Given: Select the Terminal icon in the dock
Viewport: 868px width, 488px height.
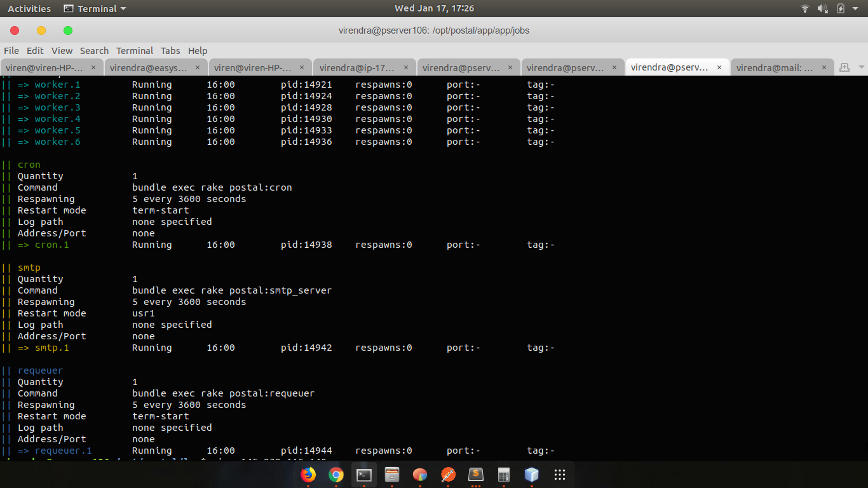Looking at the screenshot, I should pyautogui.click(x=363, y=475).
